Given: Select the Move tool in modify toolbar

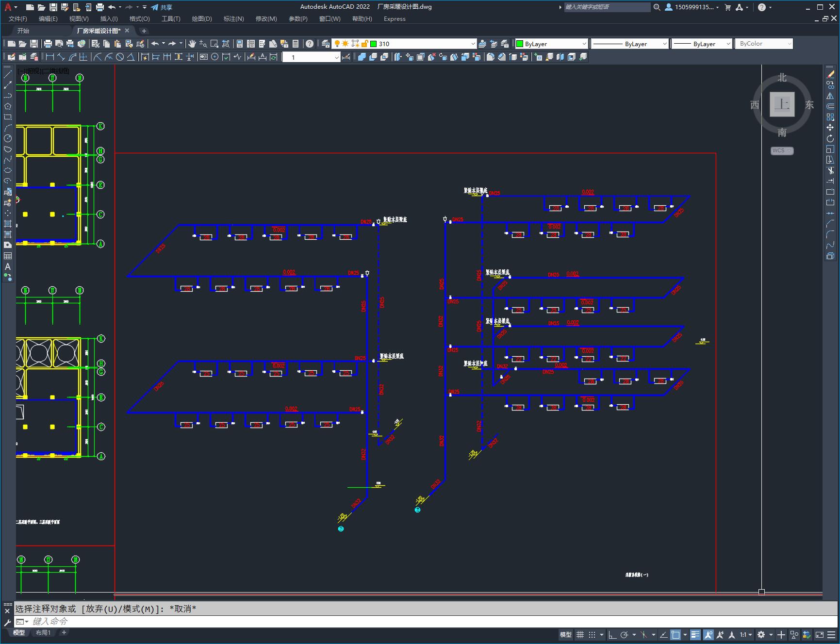Looking at the screenshot, I should [x=830, y=128].
